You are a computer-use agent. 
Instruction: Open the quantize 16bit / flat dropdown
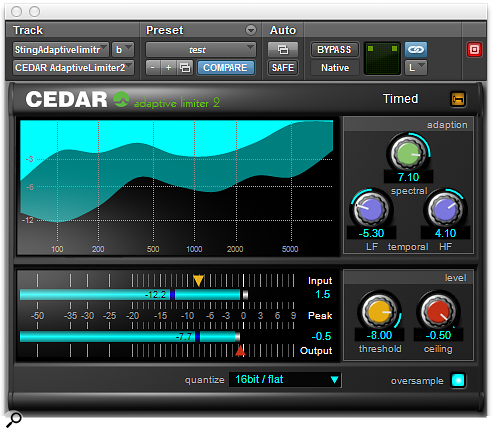[285, 380]
